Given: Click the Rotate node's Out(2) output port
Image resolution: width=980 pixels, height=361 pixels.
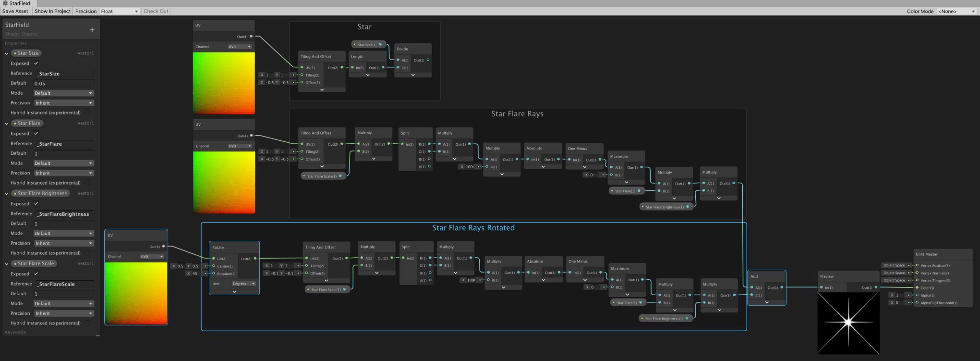Looking at the screenshot, I should tap(255, 259).
